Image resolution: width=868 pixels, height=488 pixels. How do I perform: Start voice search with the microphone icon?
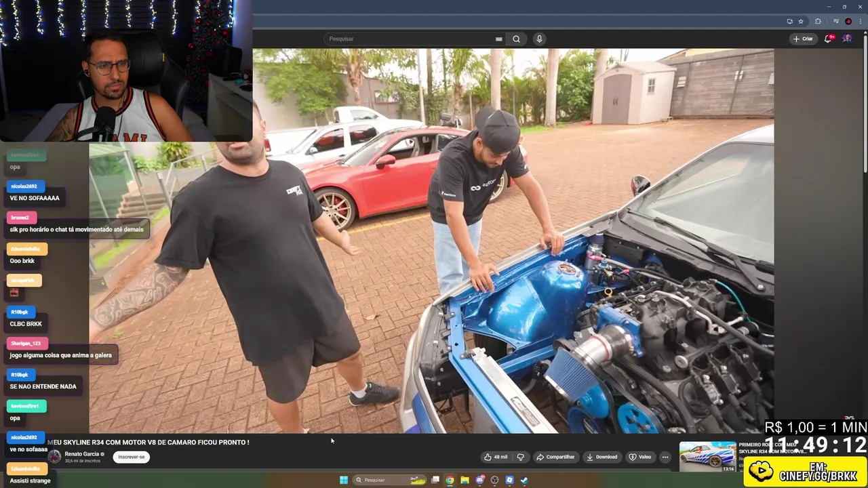(x=539, y=39)
